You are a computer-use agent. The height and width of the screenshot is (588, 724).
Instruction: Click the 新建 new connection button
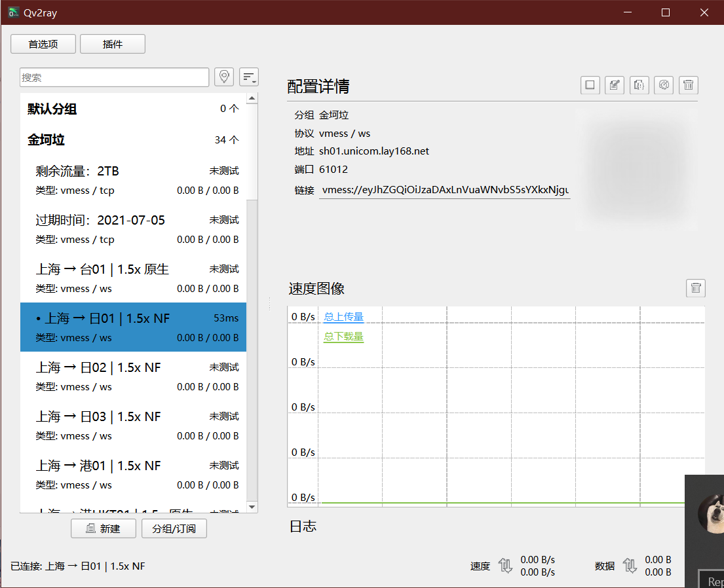pyautogui.click(x=104, y=528)
